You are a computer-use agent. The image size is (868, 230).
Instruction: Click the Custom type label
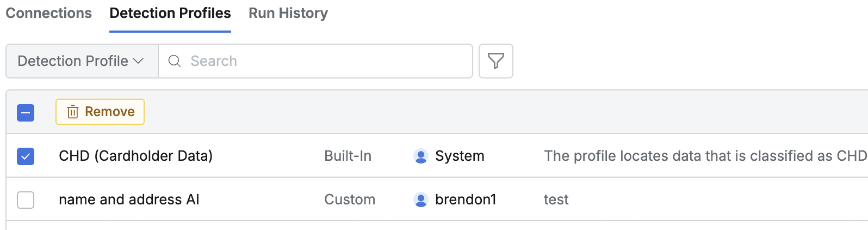pyautogui.click(x=350, y=199)
